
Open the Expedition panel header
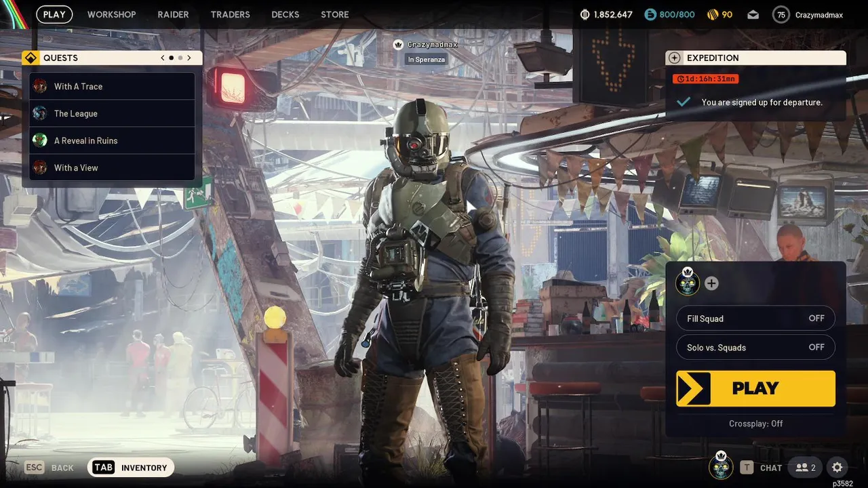pos(755,58)
